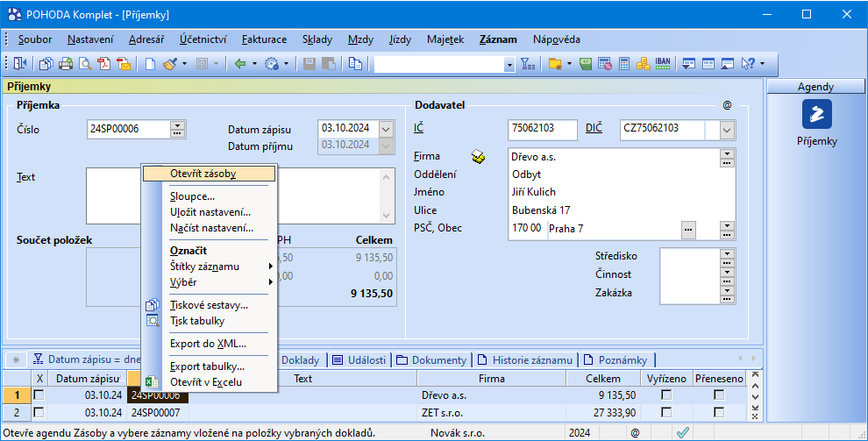Tick the X checkbox for row 24SP00007

coord(39,412)
